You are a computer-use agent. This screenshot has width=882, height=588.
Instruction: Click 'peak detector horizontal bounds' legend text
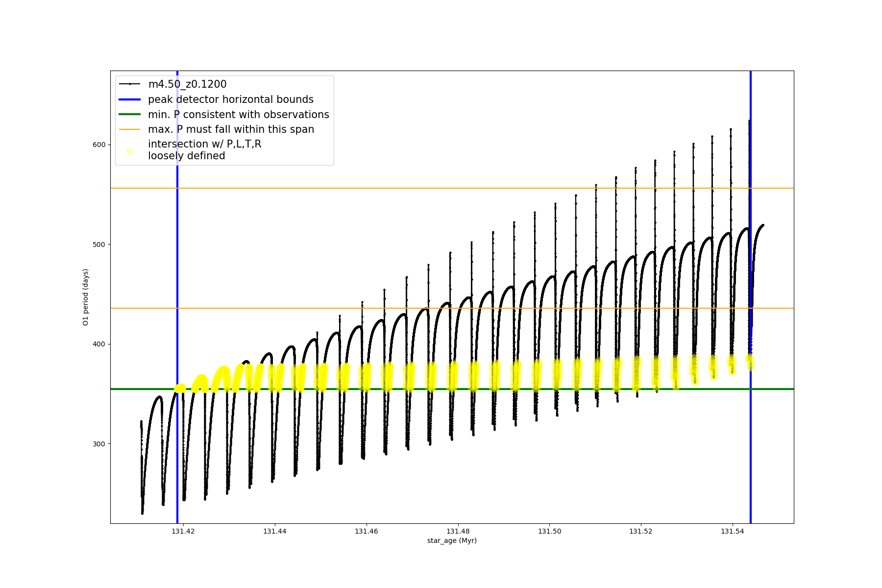point(231,99)
